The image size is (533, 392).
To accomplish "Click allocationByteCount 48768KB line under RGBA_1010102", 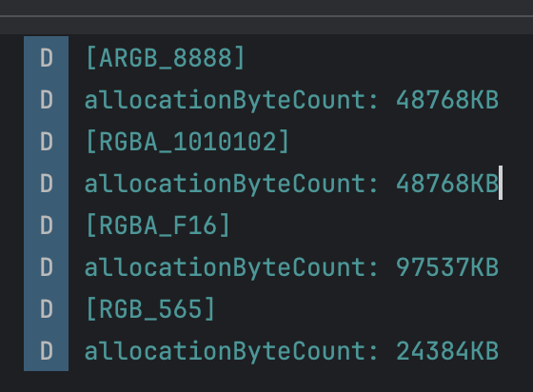I will click(x=291, y=185).
